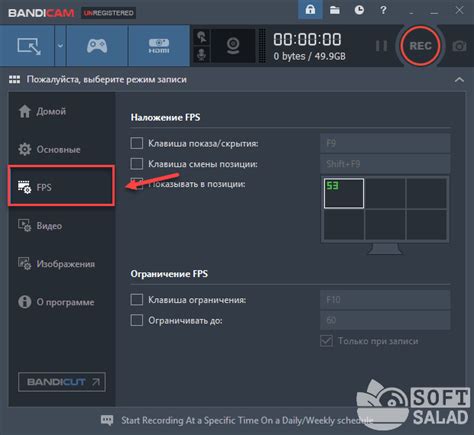The height and width of the screenshot is (435, 474).
Task: Select top-left FPS overlay position with 53
Action: pos(344,193)
